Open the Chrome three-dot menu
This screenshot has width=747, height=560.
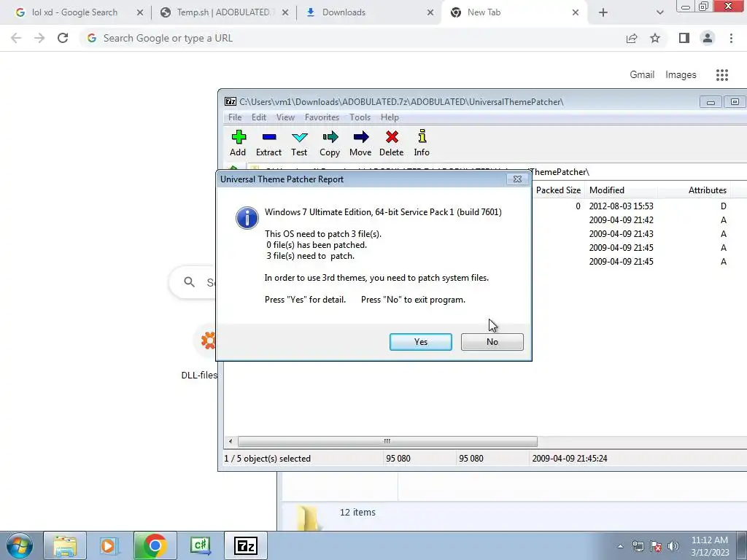click(731, 38)
